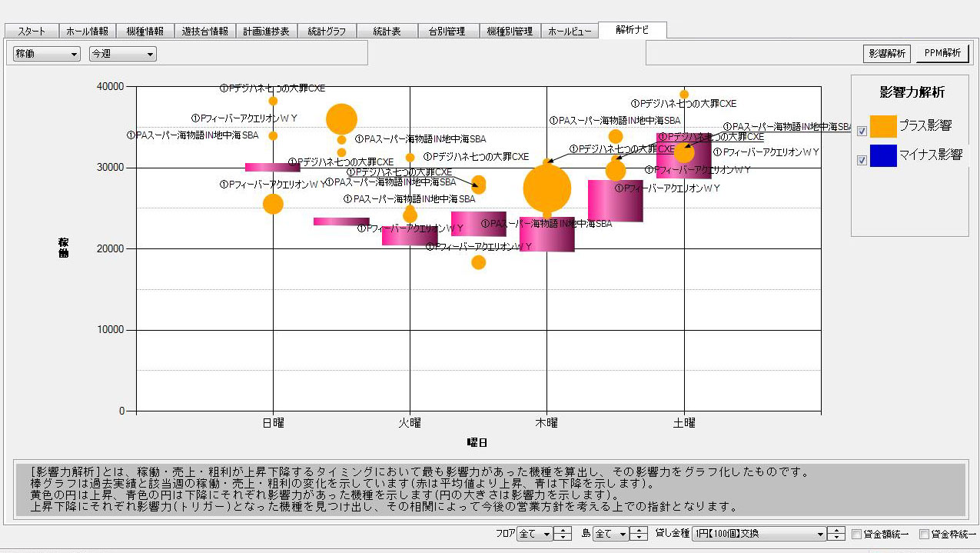Click the blue マイナス影響 legend swatch

tap(883, 155)
